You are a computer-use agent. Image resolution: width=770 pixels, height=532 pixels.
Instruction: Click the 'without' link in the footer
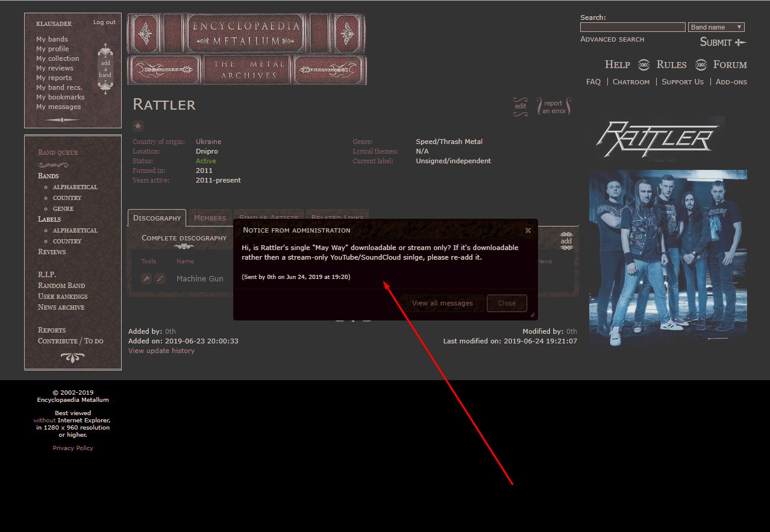tap(45, 420)
